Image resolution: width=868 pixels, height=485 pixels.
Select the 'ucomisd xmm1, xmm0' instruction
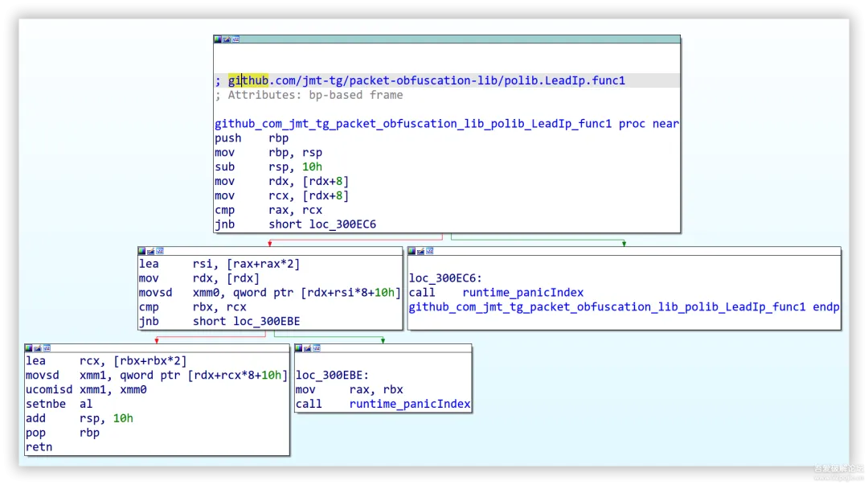pyautogui.click(x=86, y=389)
